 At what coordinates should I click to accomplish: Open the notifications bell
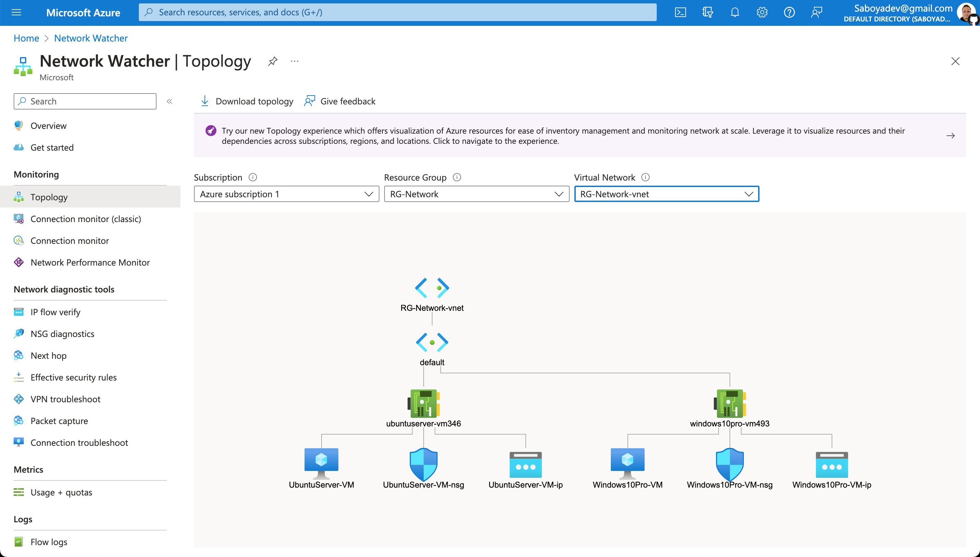[x=735, y=13]
